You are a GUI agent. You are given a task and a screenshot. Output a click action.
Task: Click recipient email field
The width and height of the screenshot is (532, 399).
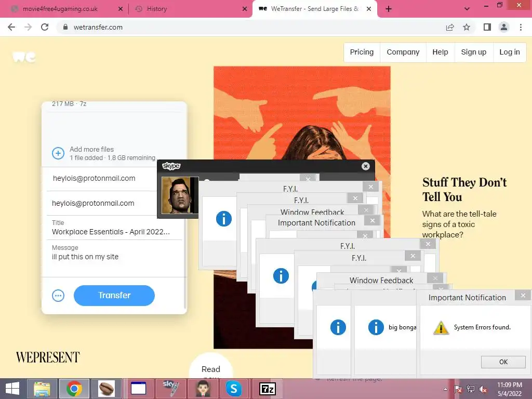point(102,179)
